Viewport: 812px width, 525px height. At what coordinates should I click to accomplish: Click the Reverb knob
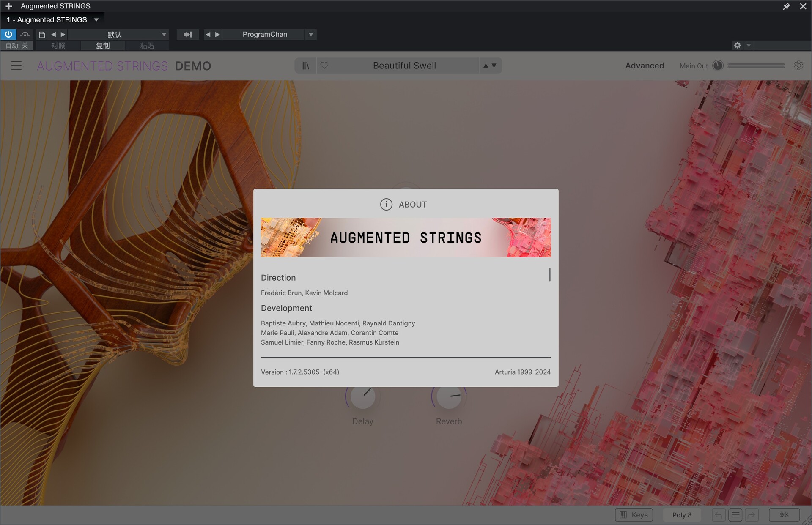pos(449,396)
